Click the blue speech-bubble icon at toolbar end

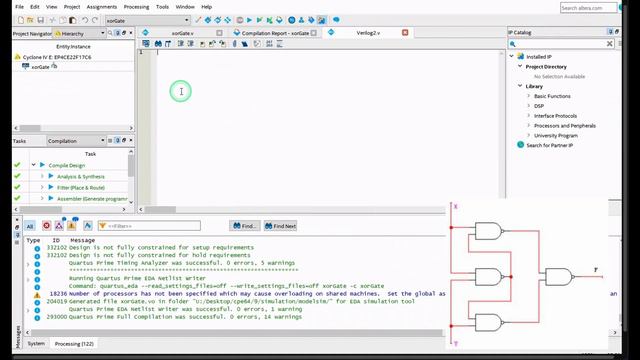click(336, 20)
